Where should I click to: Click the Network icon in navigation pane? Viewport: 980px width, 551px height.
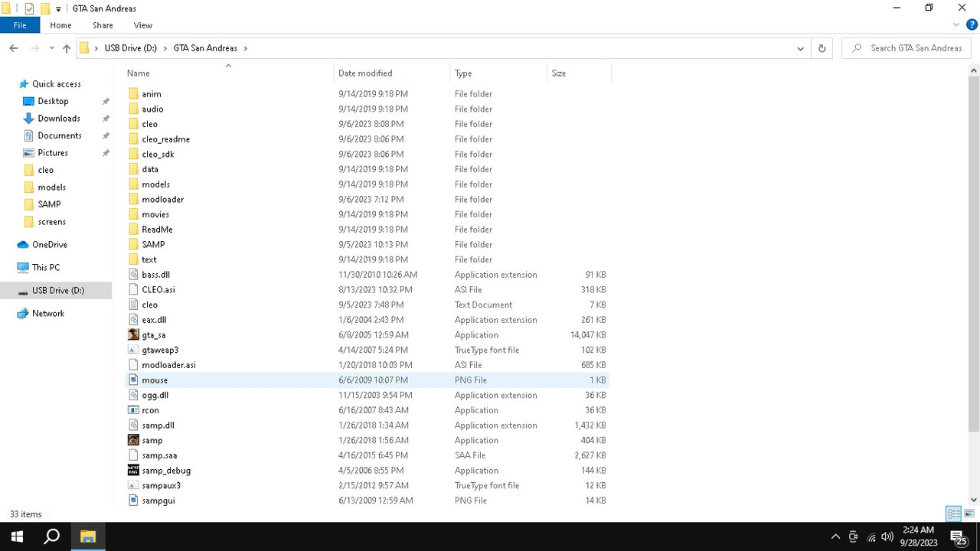click(x=24, y=314)
